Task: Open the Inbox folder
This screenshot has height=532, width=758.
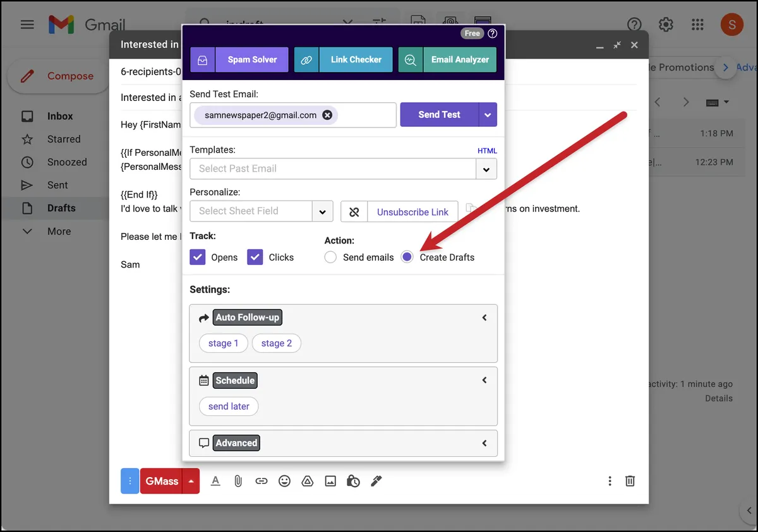Action: (60, 116)
